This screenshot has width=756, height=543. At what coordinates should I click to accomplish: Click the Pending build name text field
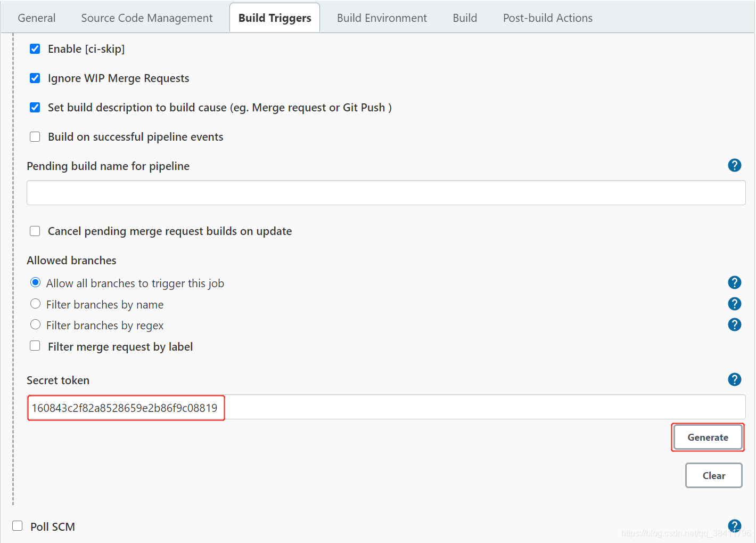(x=385, y=193)
